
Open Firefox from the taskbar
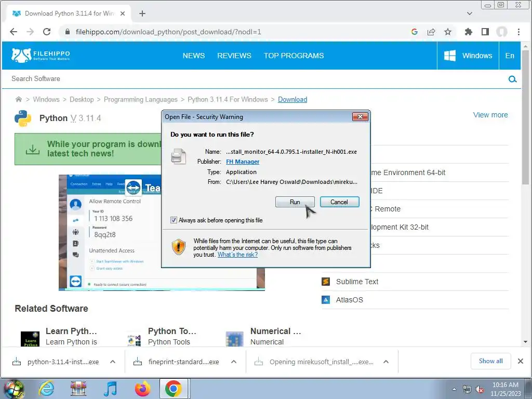click(x=142, y=389)
